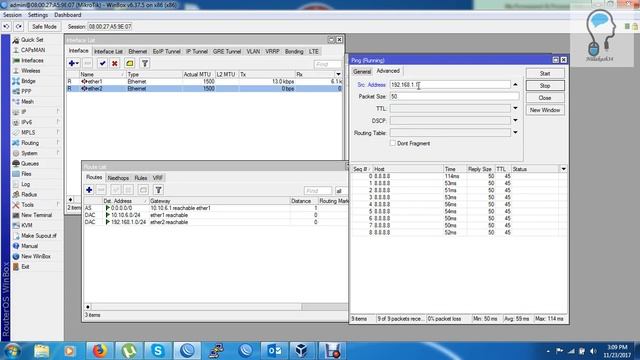
Task: Open Quick Set in sidebar
Action: tap(32, 40)
